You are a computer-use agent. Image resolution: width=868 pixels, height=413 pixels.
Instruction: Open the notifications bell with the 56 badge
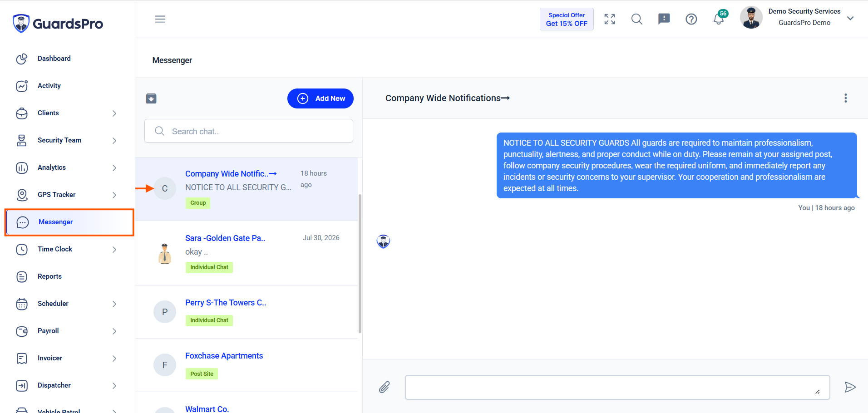pyautogui.click(x=720, y=18)
